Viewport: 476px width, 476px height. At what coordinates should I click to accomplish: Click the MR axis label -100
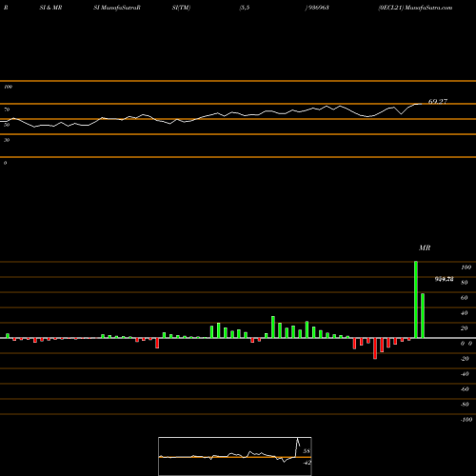(466, 420)
